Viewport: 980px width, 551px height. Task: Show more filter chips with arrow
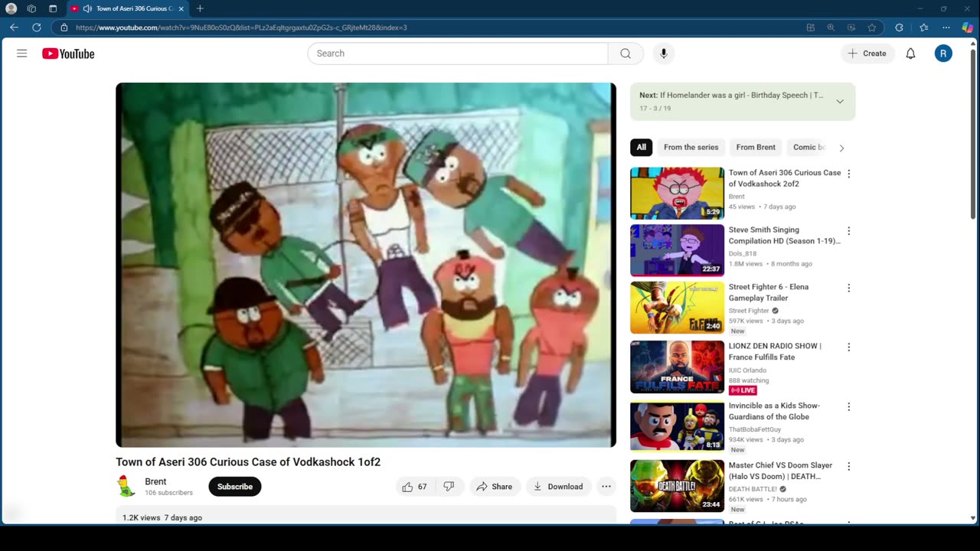(841, 148)
